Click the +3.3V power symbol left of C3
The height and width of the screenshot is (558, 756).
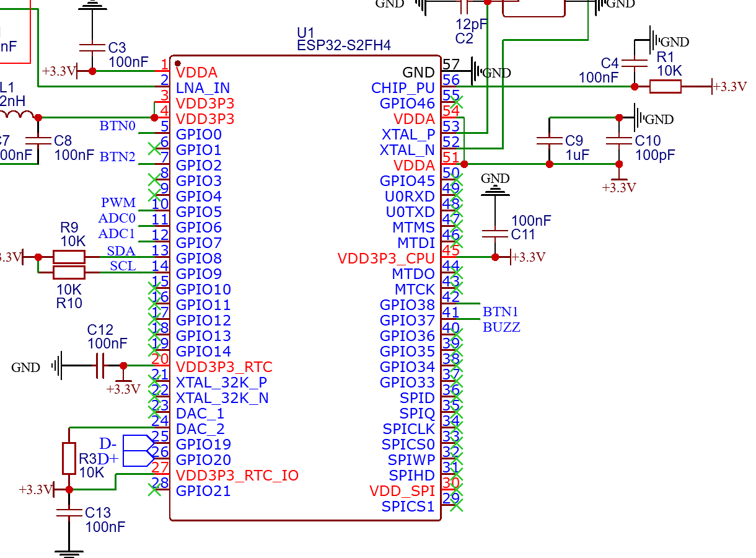59,71
